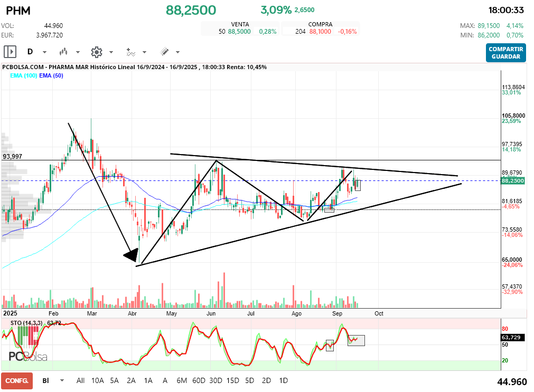
Task: Select the 1A time range
Action: point(148,380)
